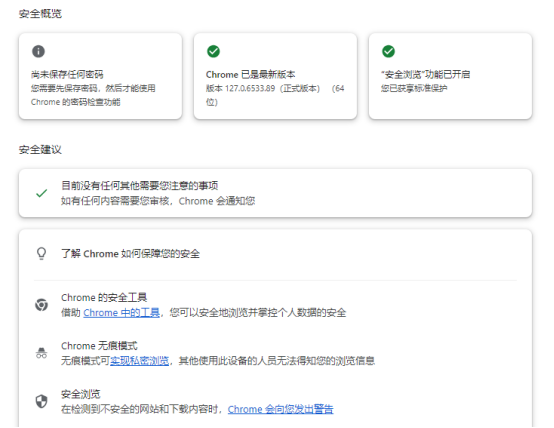The width and height of the screenshot is (554, 428).
Task: Click the info icon on the password card
Action: click(x=39, y=51)
